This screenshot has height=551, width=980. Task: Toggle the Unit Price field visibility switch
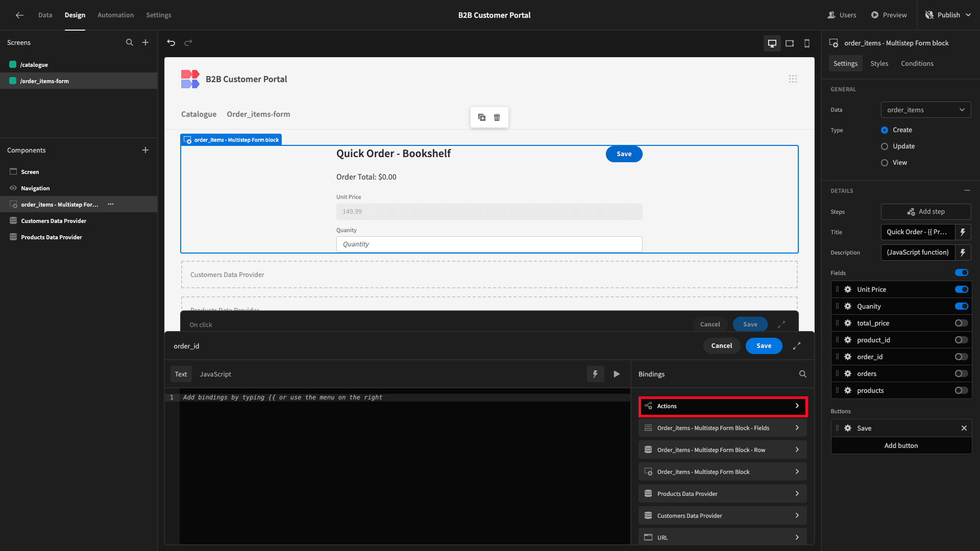963,289
